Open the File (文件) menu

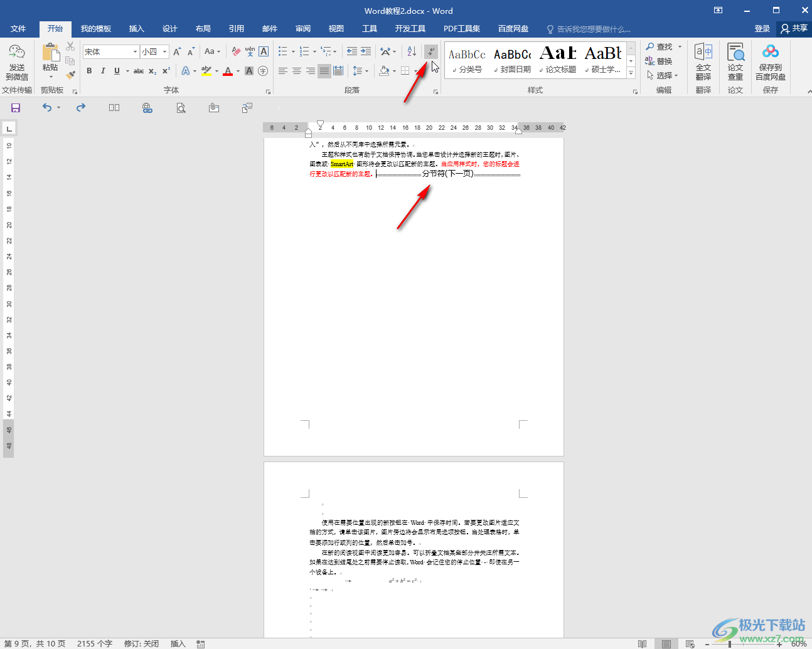click(18, 29)
